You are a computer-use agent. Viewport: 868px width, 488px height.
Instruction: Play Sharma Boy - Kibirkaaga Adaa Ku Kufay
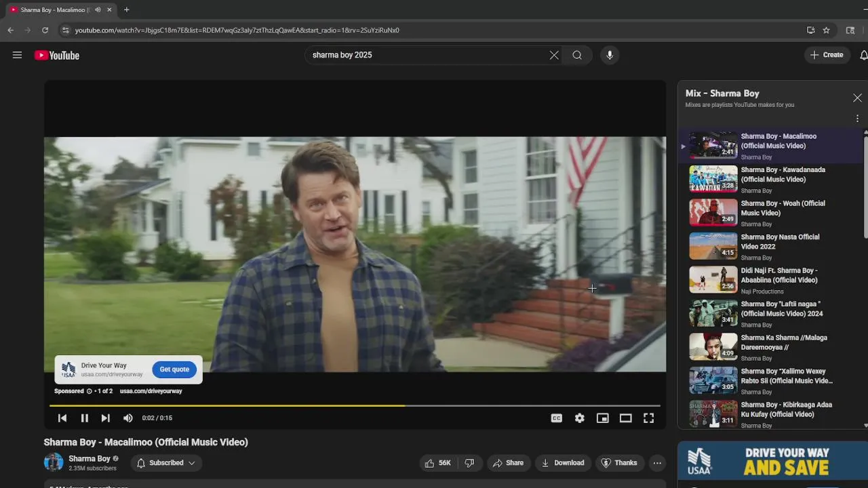(x=771, y=414)
